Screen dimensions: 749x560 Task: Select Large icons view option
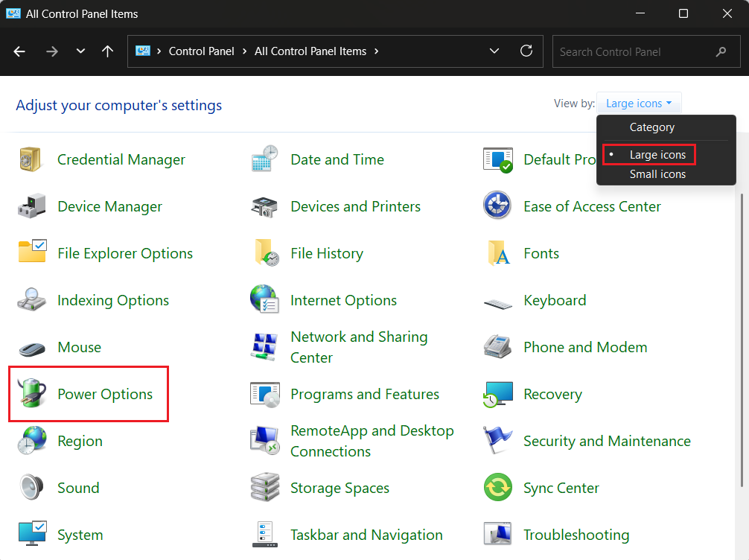coord(657,155)
